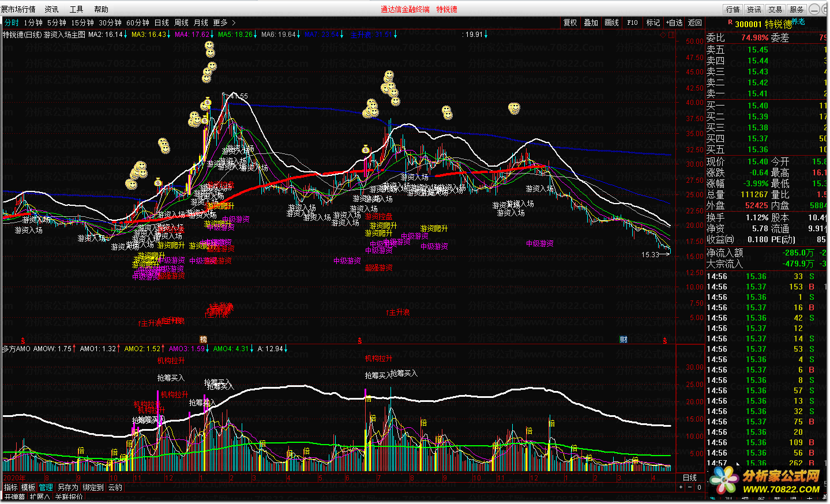Click the MA5: 18.26 indicator label
This screenshot has height=504, width=830.
coord(235,35)
